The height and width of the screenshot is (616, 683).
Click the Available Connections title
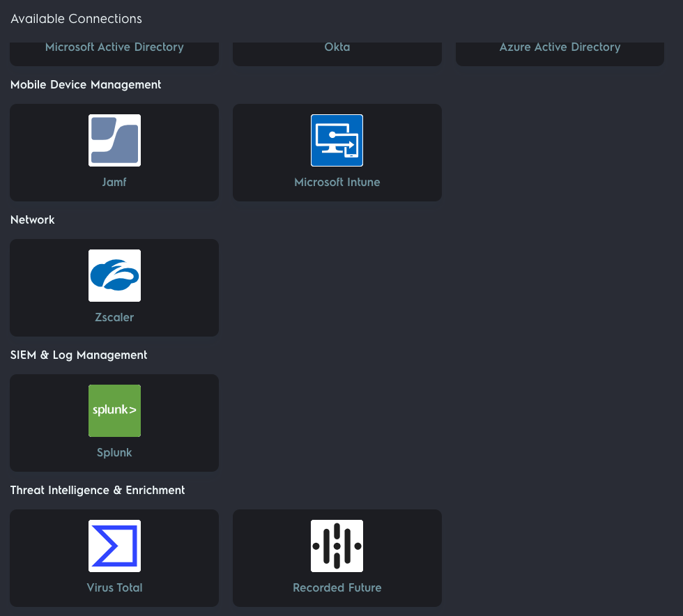pyautogui.click(x=76, y=19)
